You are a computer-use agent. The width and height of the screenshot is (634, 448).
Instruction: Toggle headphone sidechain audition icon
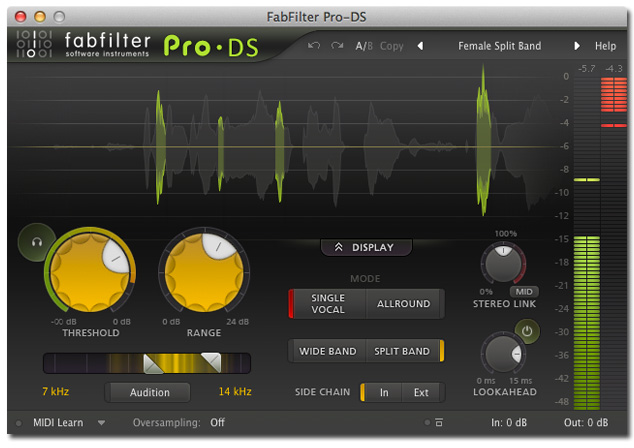click(x=37, y=242)
